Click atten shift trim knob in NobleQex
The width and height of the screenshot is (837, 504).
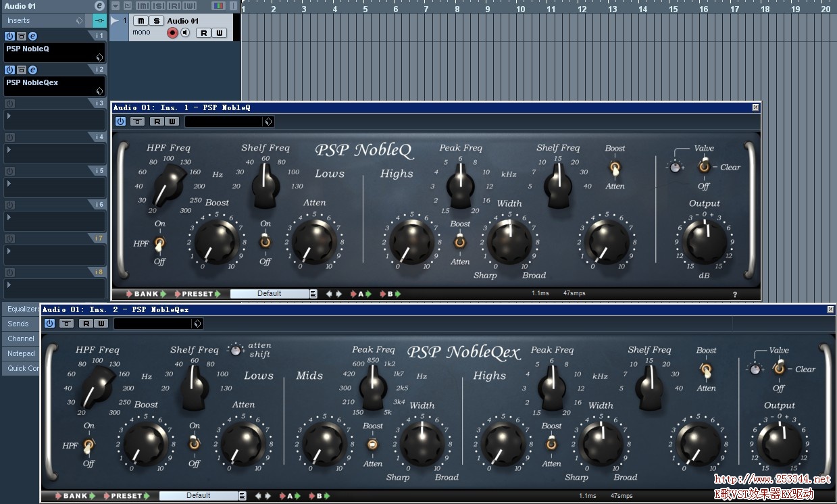tap(235, 350)
